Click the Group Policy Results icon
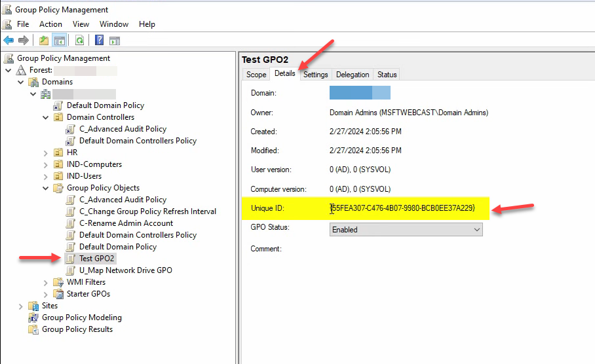 coord(34,329)
